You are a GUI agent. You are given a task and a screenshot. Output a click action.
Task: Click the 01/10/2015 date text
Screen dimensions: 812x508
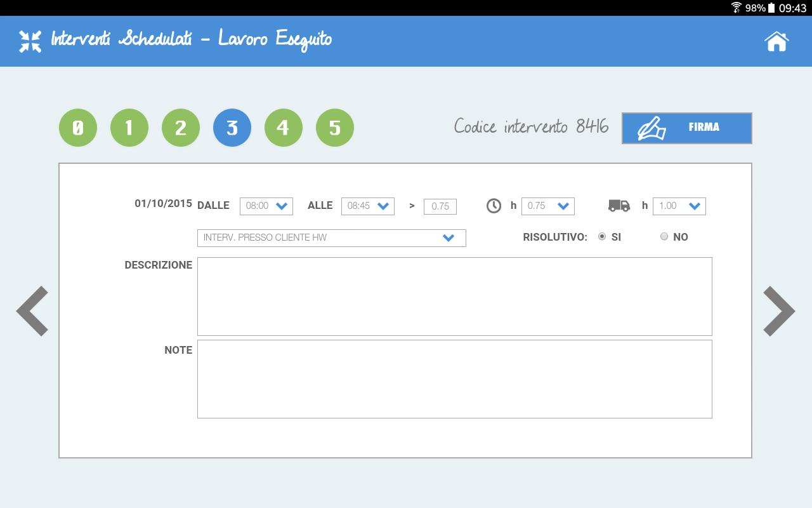[x=163, y=204]
